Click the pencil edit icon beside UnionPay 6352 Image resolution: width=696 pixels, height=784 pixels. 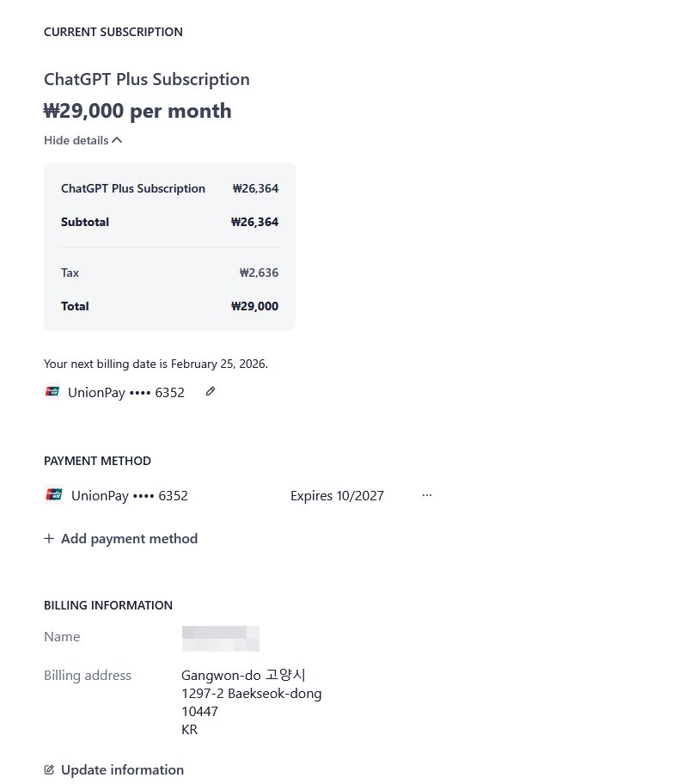[x=211, y=392]
